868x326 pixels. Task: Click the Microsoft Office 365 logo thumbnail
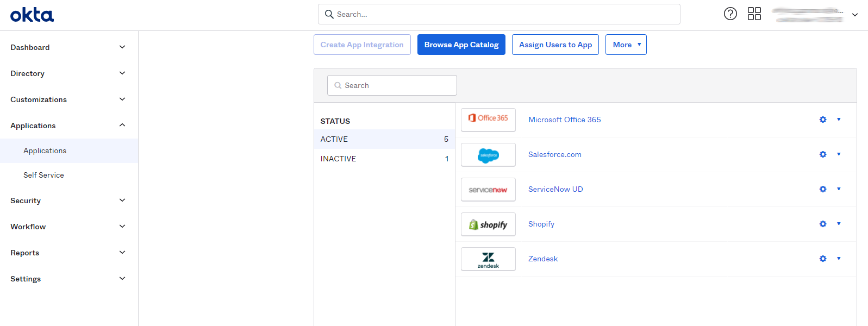pyautogui.click(x=488, y=120)
